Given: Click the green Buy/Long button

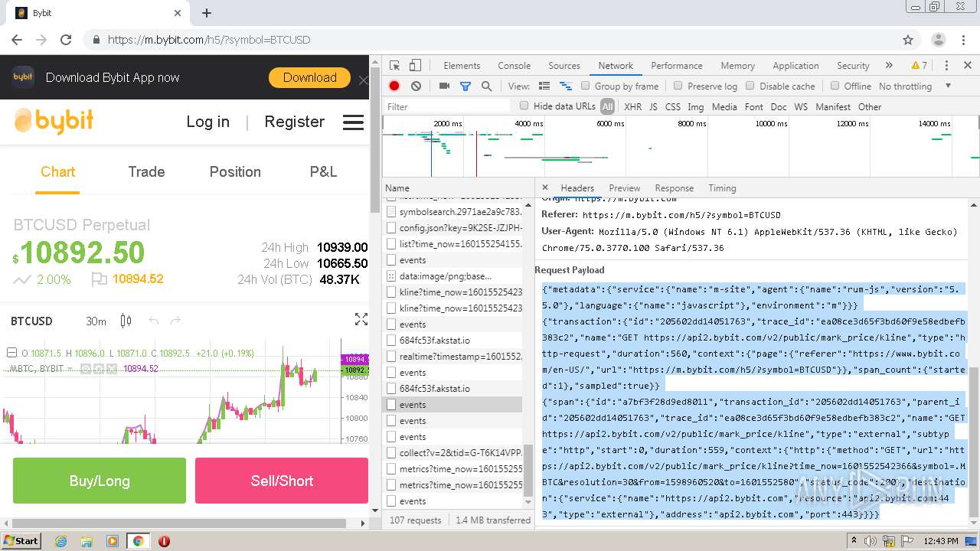Looking at the screenshot, I should tap(100, 481).
